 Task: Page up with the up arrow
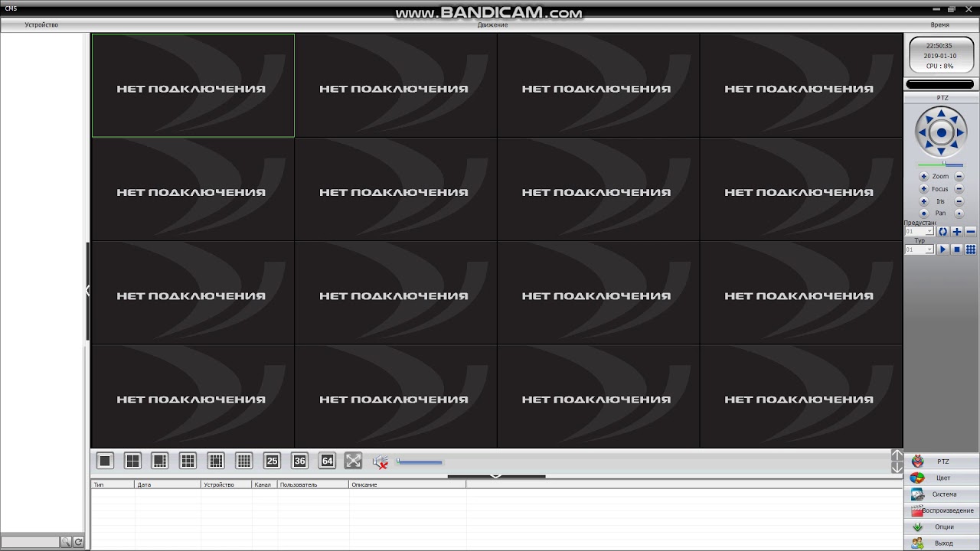pyautogui.click(x=897, y=455)
